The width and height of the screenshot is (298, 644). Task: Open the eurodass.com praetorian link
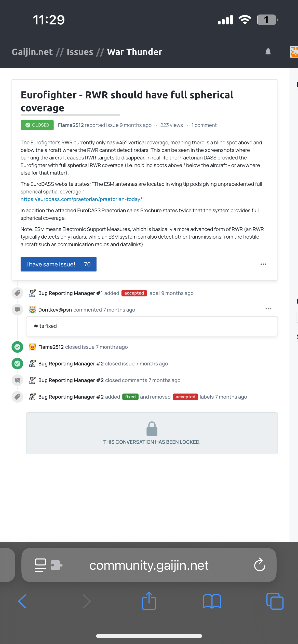81,199
